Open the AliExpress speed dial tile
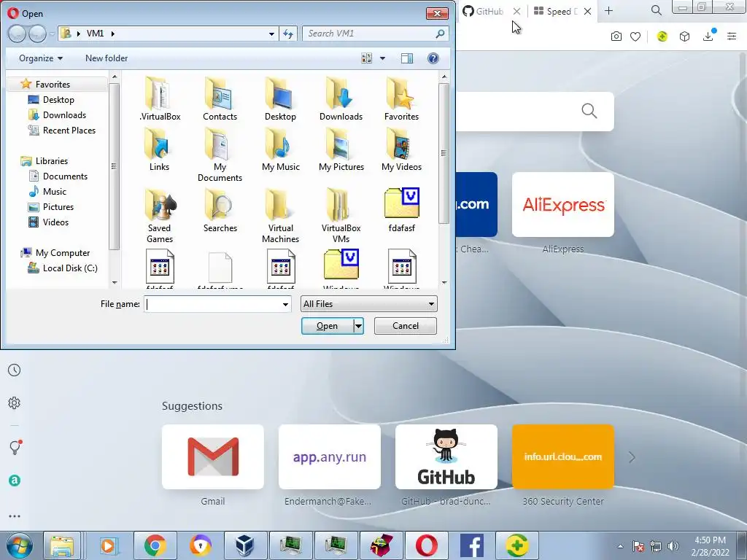 coord(562,204)
